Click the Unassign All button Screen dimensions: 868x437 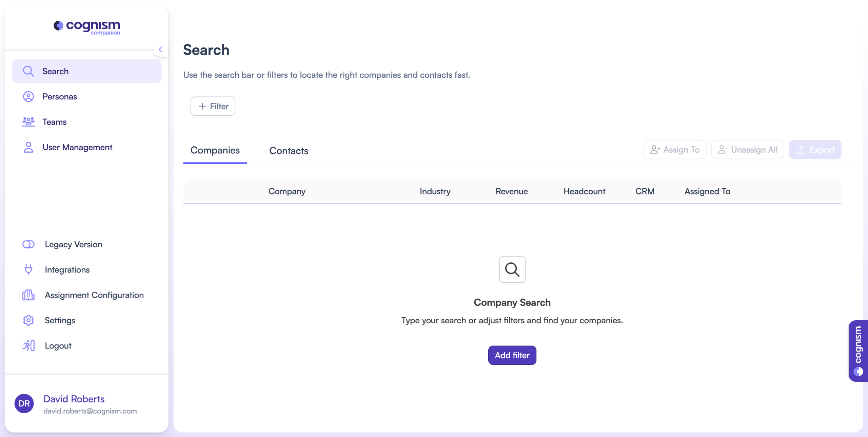pos(747,150)
